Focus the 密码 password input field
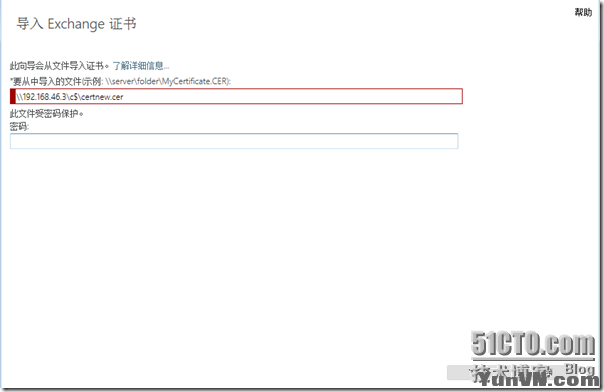 tap(234, 141)
